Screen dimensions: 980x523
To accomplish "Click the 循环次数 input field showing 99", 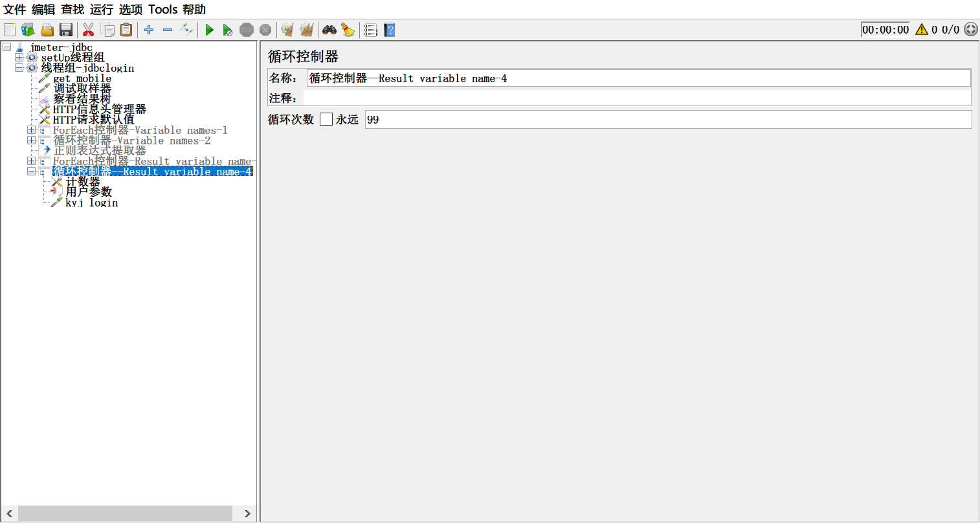I will [667, 120].
